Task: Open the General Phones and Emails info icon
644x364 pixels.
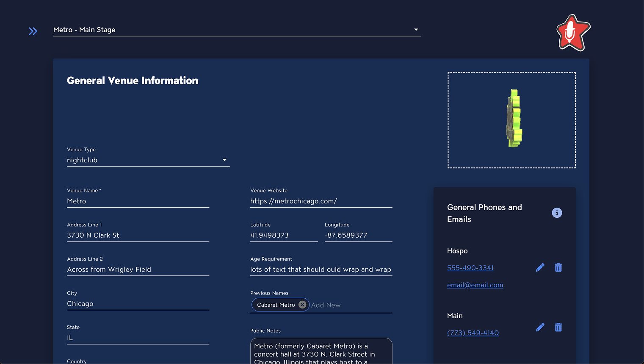Action: pyautogui.click(x=557, y=213)
